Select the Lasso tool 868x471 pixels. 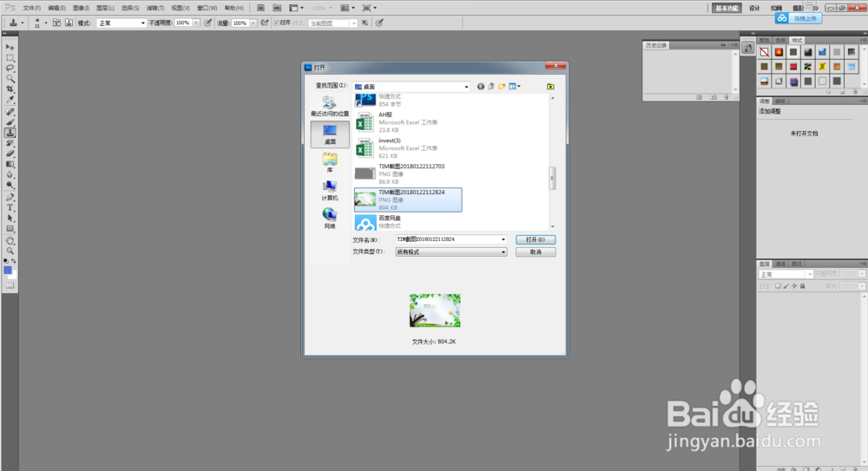coord(10,68)
